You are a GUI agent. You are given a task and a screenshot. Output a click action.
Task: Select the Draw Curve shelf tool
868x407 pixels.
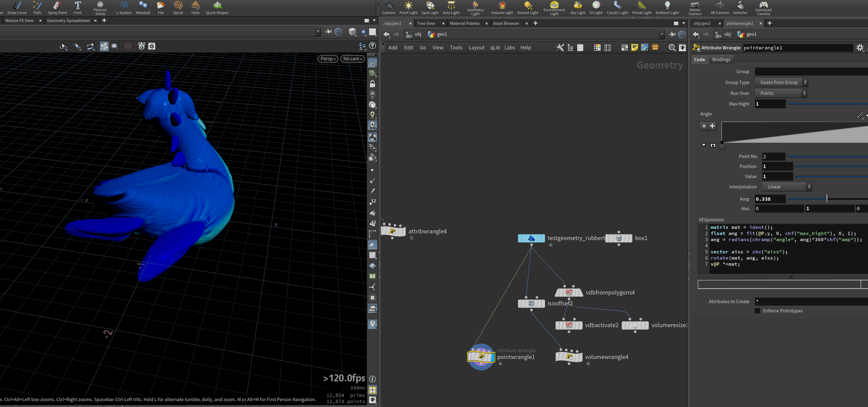[17, 8]
